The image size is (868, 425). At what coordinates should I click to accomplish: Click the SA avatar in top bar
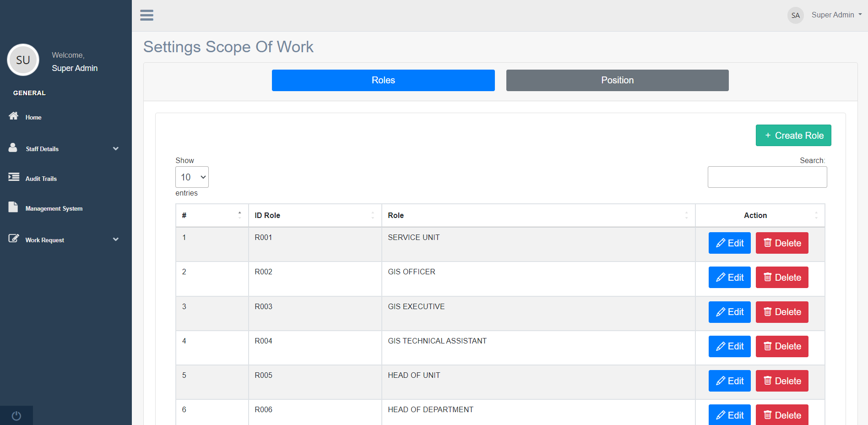795,15
